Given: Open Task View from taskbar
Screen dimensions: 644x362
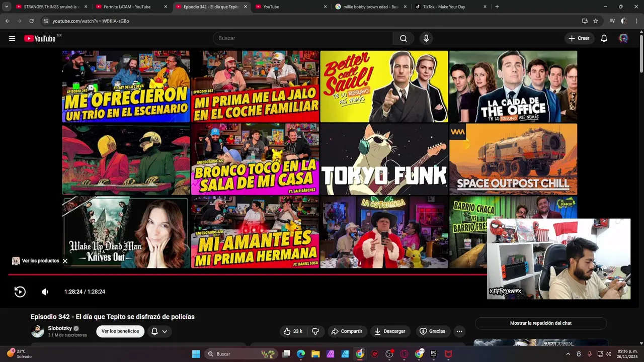Looking at the screenshot, I should (286, 354).
